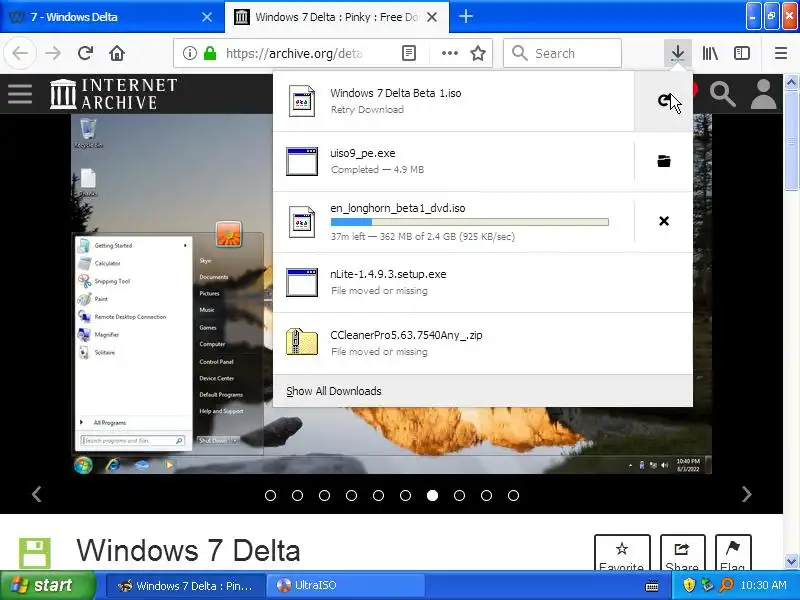The width and height of the screenshot is (800, 600).
Task: Click the en_longhorn_beta1_dvd.iso file icon
Action: [x=302, y=221]
